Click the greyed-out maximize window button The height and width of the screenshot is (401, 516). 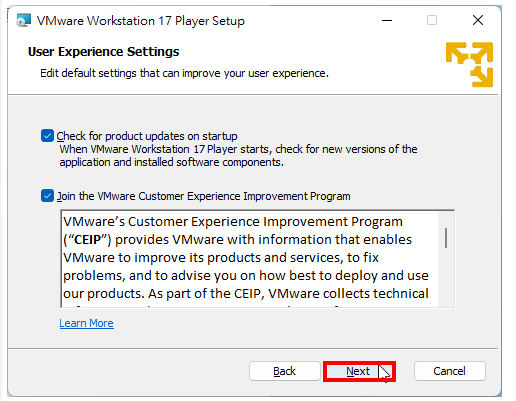click(432, 20)
